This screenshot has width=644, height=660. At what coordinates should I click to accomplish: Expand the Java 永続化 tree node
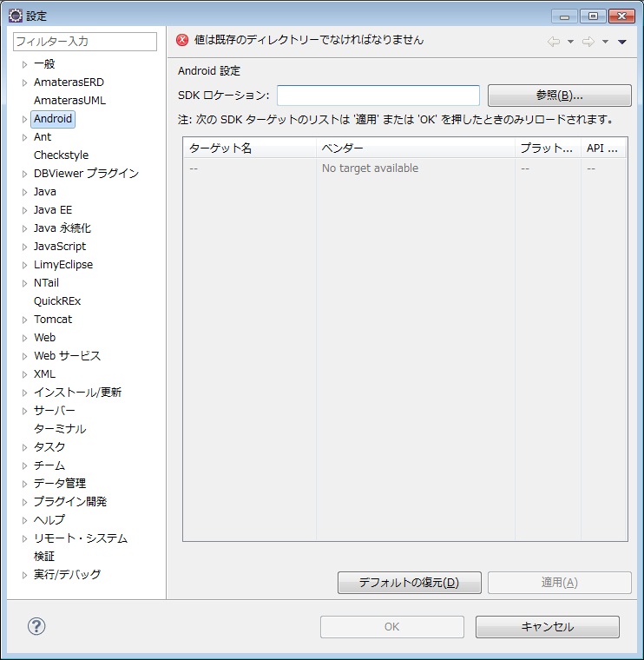(24, 228)
